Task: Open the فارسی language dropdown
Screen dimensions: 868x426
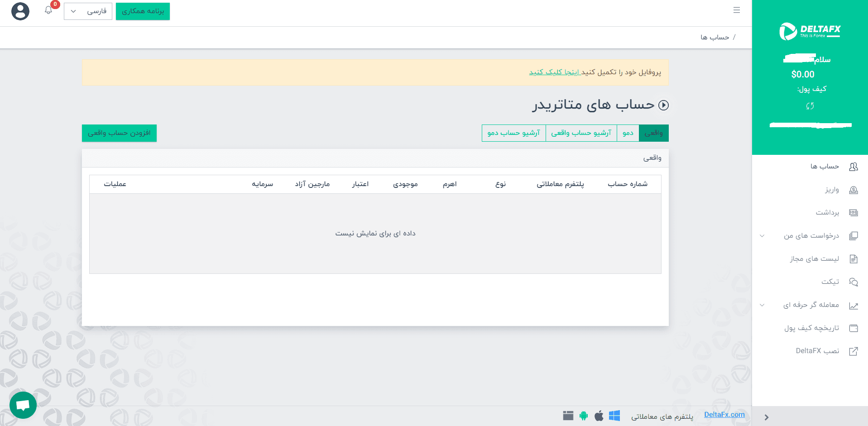Action: (x=88, y=11)
